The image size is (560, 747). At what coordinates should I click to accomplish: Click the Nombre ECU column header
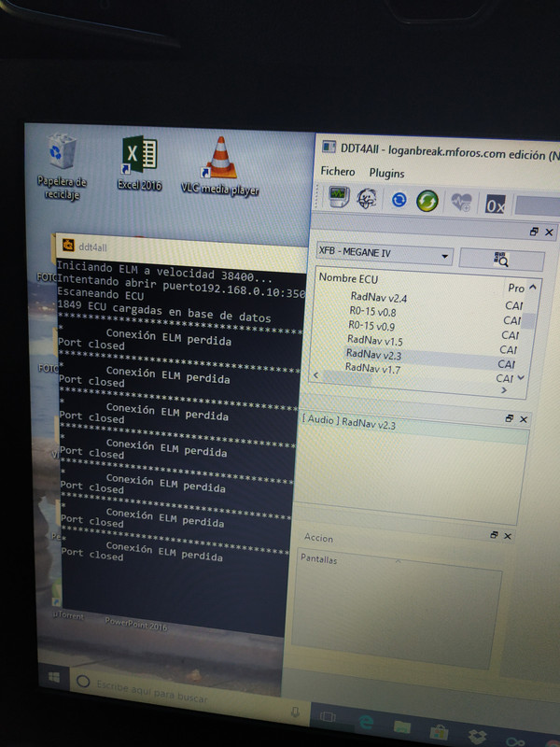[x=348, y=278]
